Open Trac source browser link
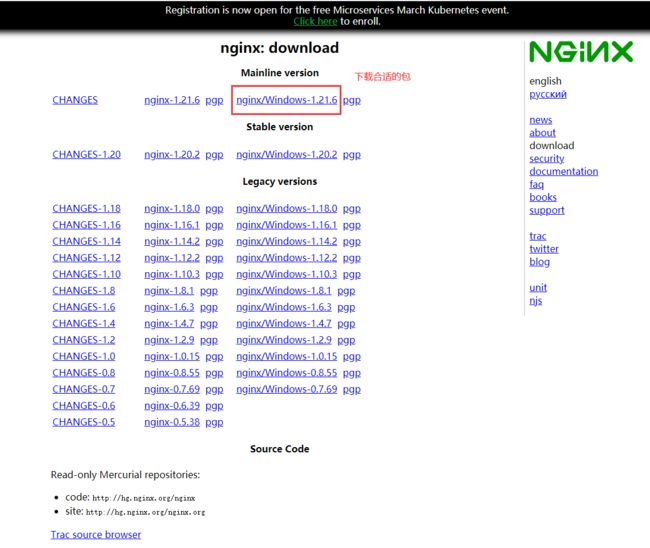650x548 pixels. (96, 534)
